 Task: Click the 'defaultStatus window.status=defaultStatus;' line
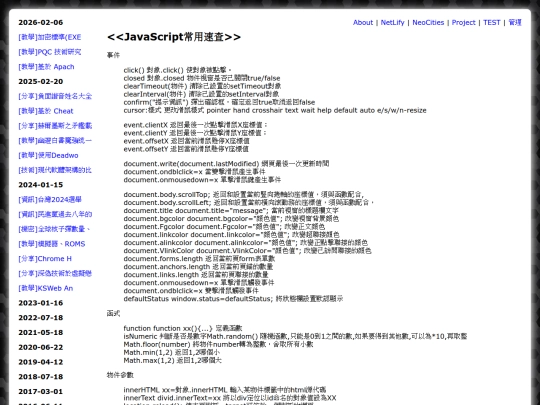[233, 299]
